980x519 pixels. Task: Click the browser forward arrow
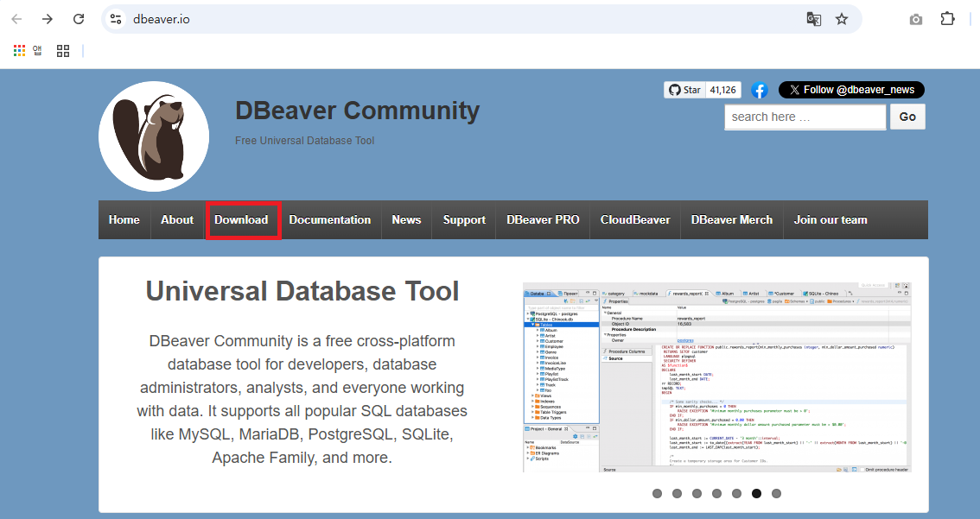(48, 19)
